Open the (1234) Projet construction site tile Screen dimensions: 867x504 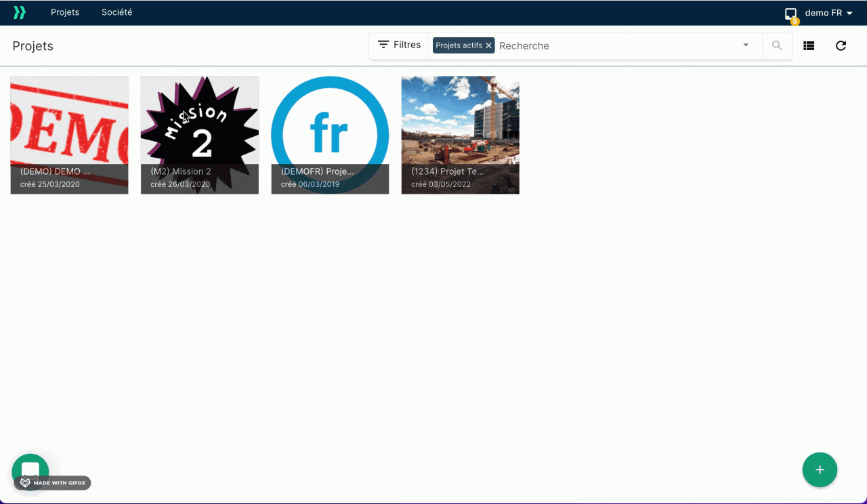click(x=460, y=135)
